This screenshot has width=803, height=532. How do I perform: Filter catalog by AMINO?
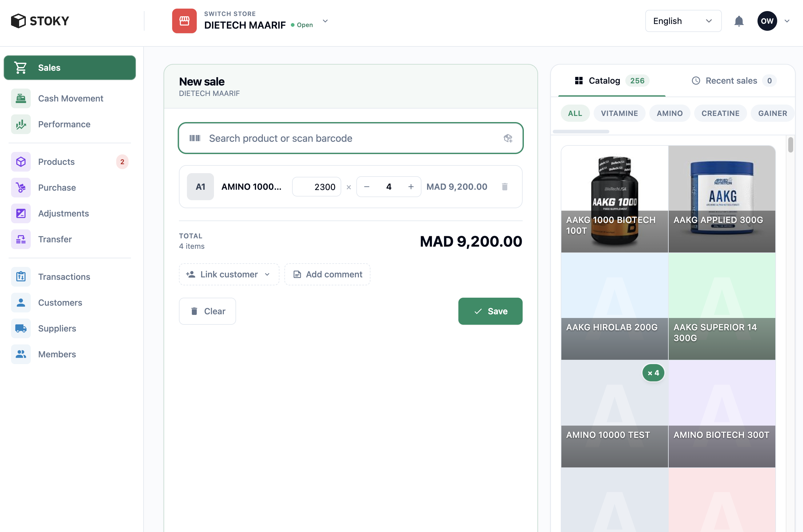click(x=669, y=113)
